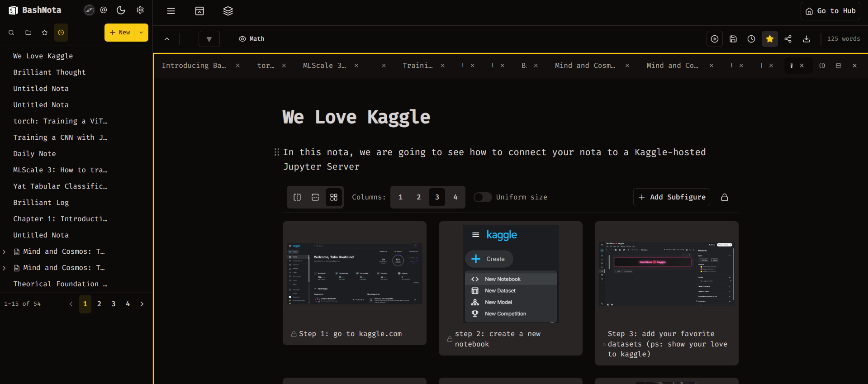Download the nota with the export icon

[x=806, y=39]
